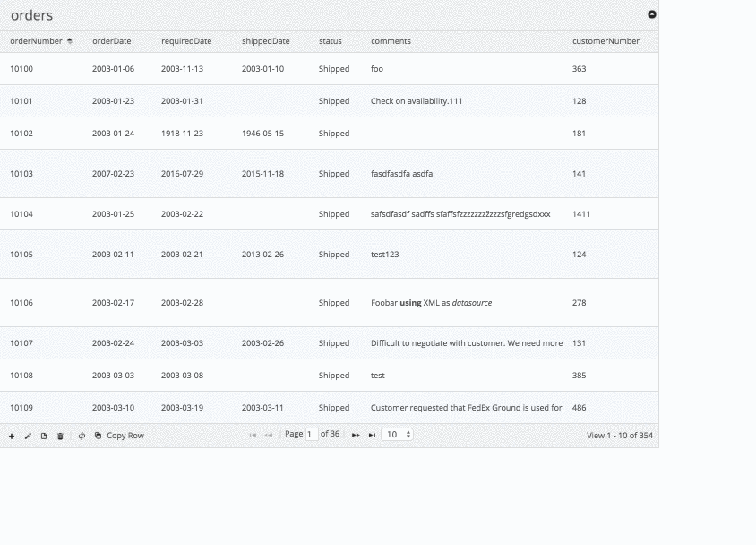Select order number 10107 cell

click(21, 343)
